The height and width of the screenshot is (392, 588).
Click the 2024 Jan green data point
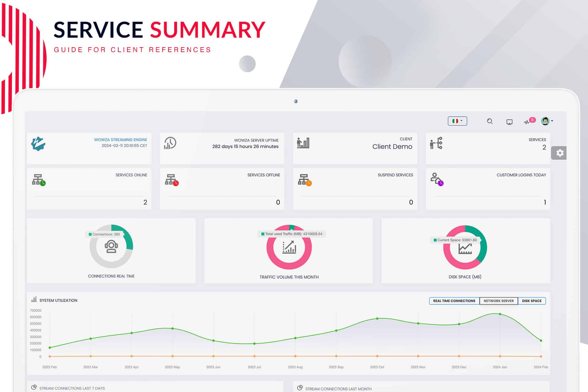pyautogui.click(x=500, y=314)
